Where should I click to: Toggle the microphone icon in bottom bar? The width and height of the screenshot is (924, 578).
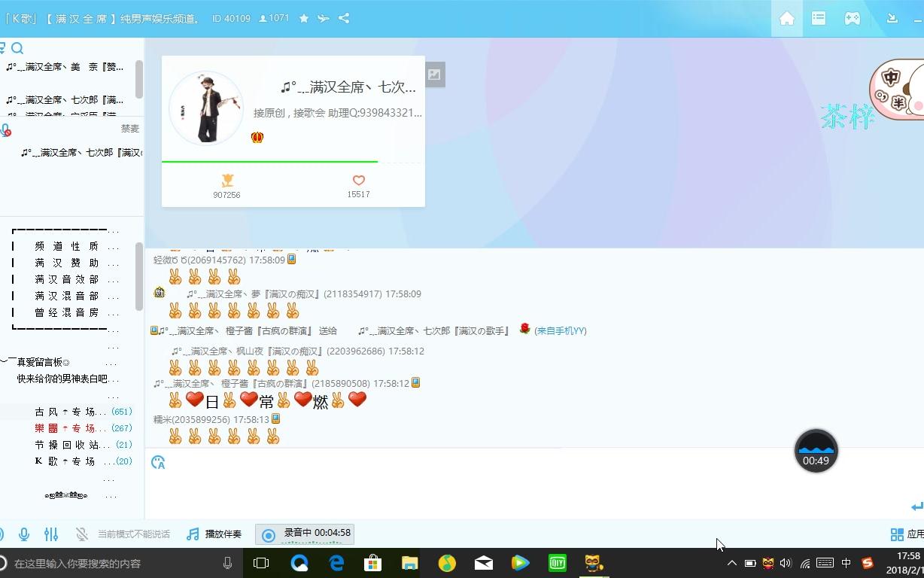pyautogui.click(x=24, y=534)
